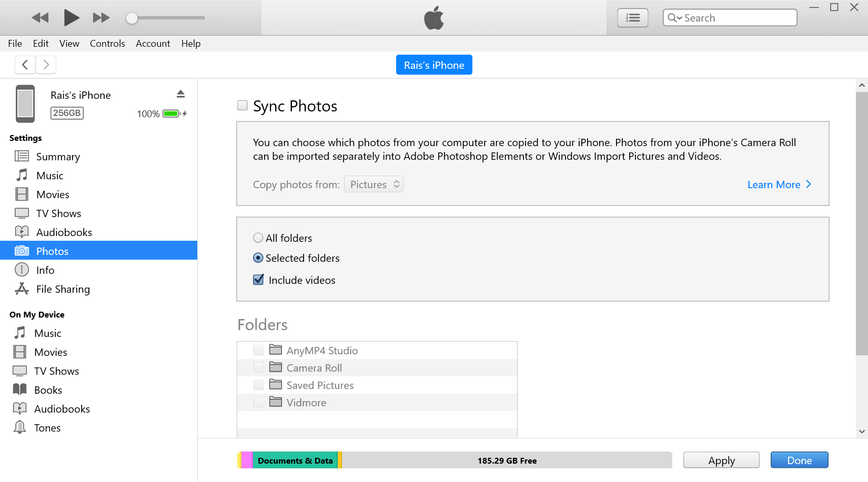Open TV Shows under On My Device
The width and height of the screenshot is (868, 482).
(56, 371)
